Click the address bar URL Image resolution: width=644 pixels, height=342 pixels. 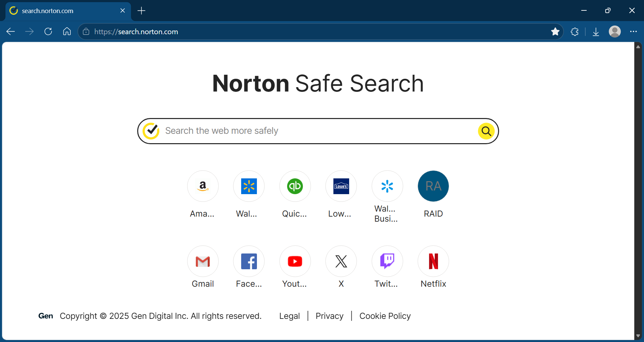[136, 32]
